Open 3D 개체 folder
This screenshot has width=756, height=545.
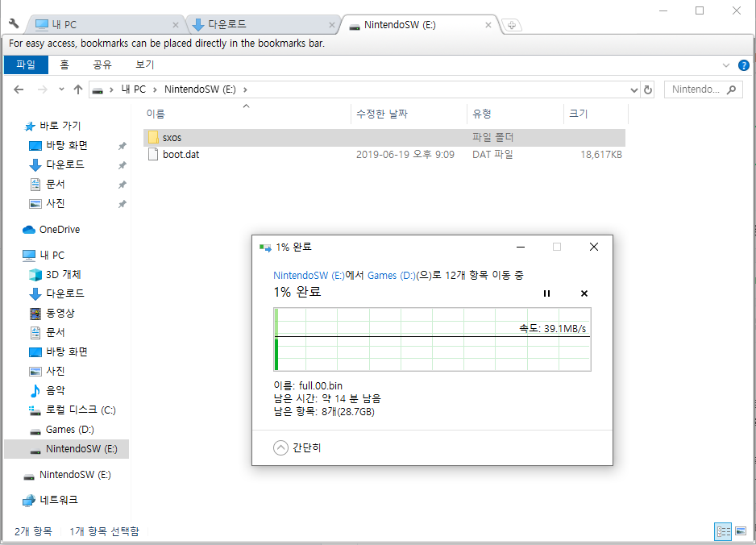pos(63,274)
